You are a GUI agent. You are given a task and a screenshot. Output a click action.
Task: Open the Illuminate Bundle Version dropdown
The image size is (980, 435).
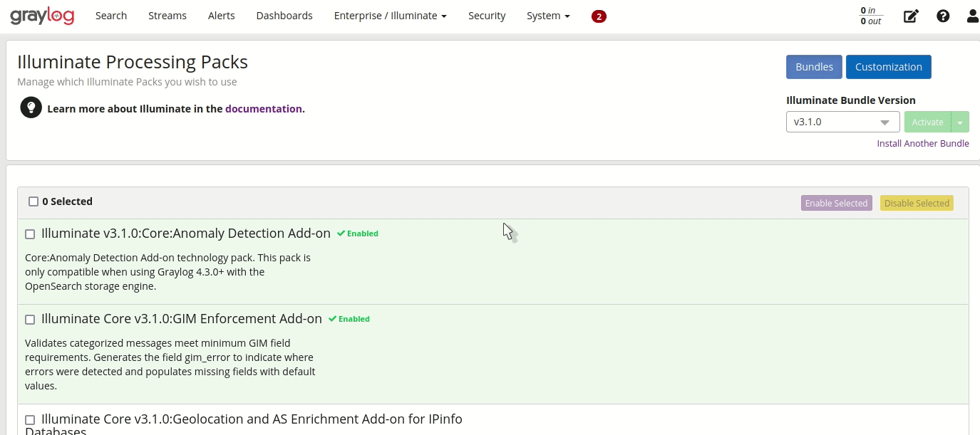pos(842,122)
